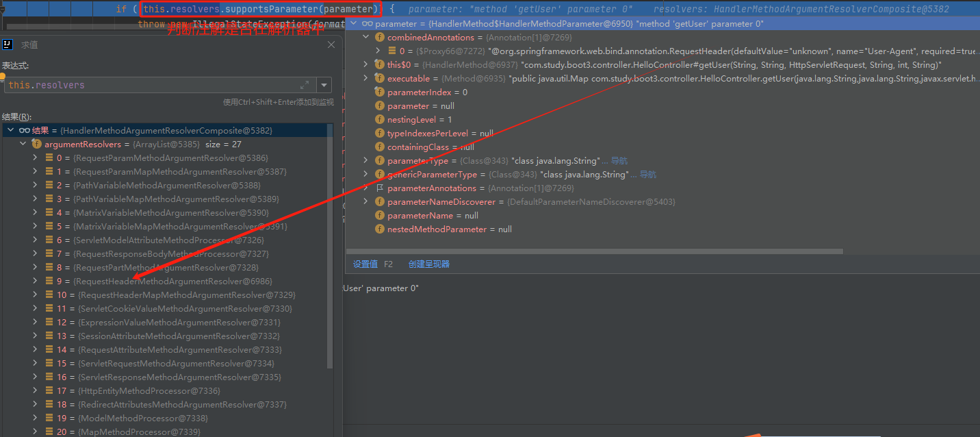The width and height of the screenshot is (980, 437).
Task: Select row 18 RedirectAttributesMethodArgumentResolver
Action: (164, 404)
